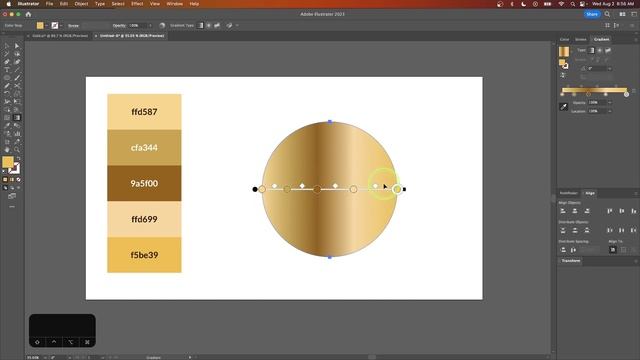Choose Radial gradient type in Gradient panel
The width and height of the screenshot is (640, 360).
point(600,51)
